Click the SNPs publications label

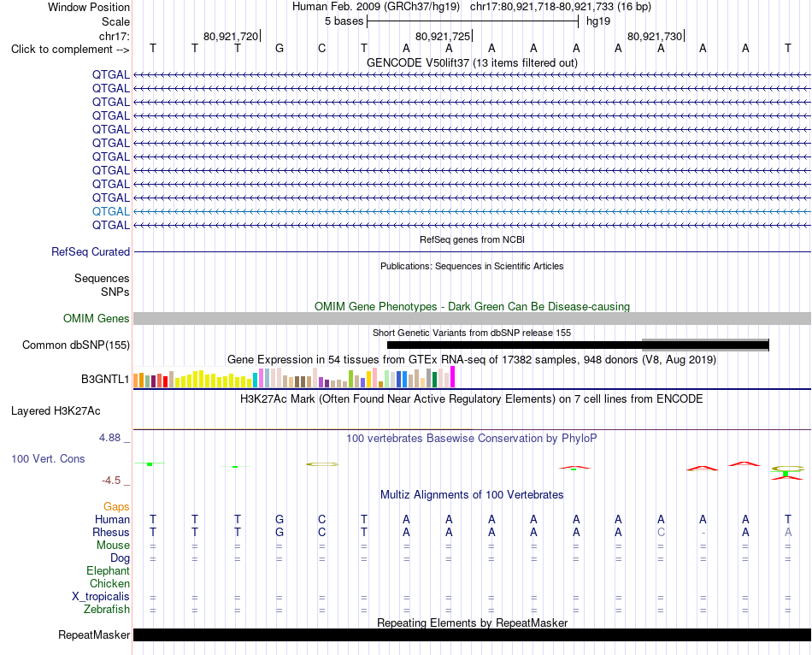[x=115, y=292]
